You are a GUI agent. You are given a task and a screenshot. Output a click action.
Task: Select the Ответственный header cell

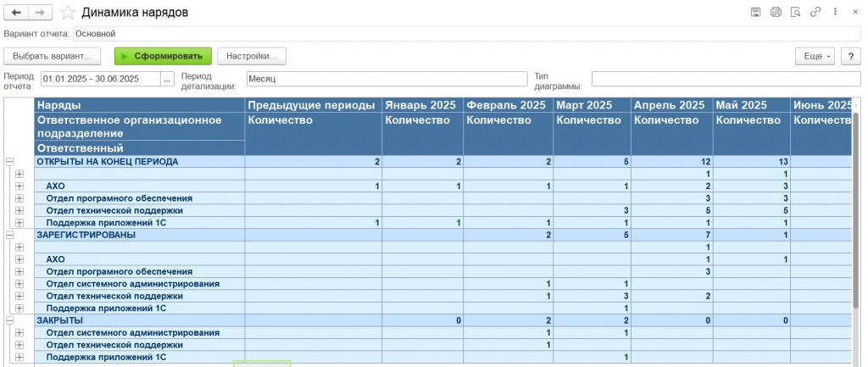pyautogui.click(x=140, y=148)
